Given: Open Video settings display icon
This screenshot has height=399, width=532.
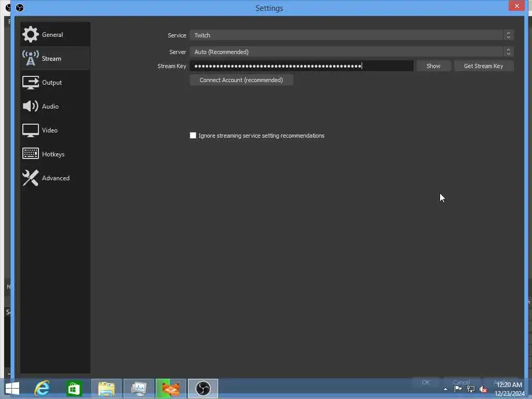Looking at the screenshot, I should click(x=31, y=130).
